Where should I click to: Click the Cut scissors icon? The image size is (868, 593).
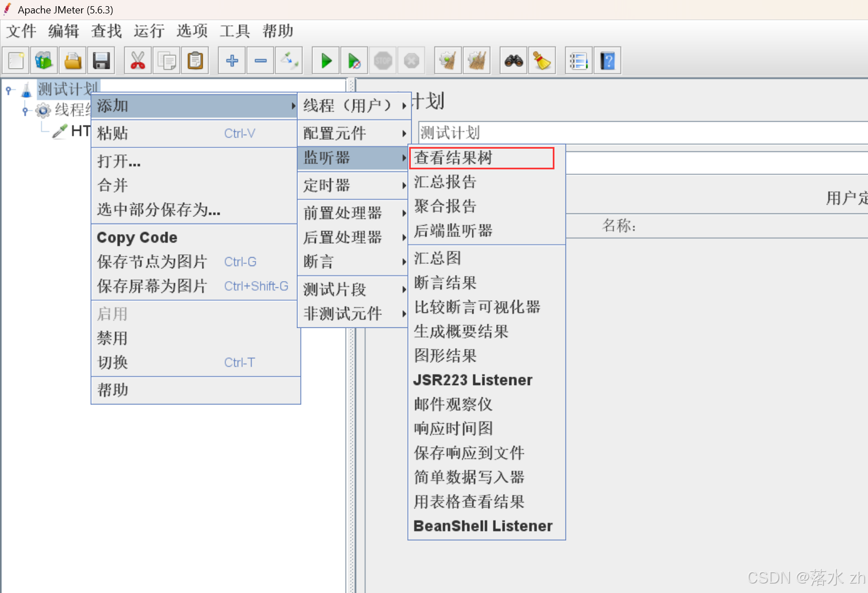click(x=137, y=60)
